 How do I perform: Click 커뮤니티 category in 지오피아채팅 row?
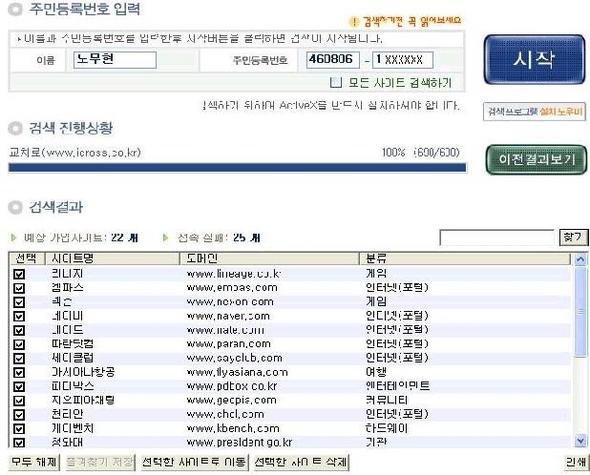386,400
